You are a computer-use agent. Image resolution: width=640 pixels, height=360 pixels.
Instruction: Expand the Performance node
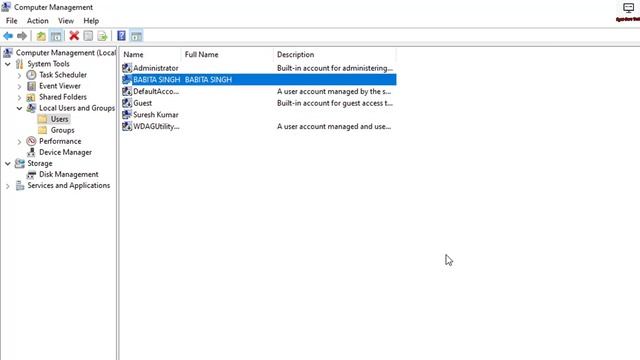click(x=19, y=142)
